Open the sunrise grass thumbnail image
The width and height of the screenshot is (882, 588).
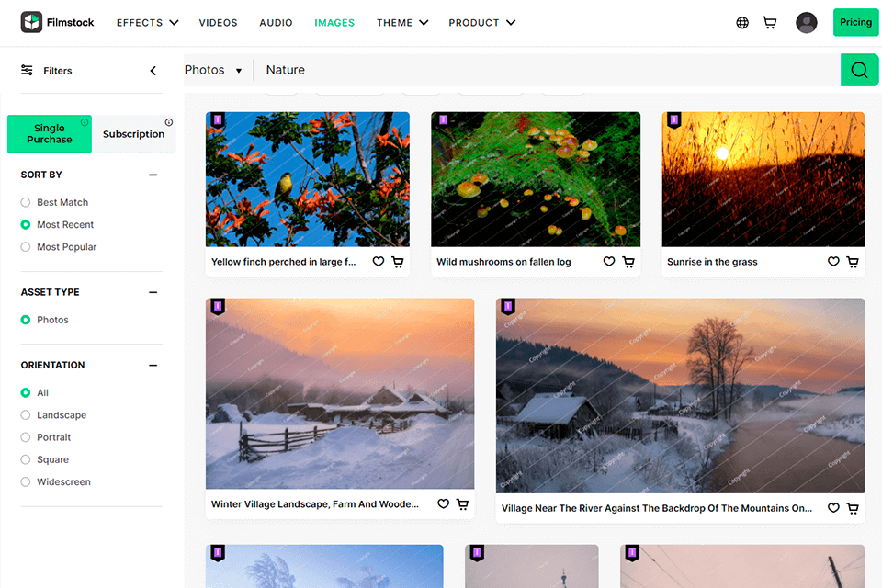coord(763,179)
